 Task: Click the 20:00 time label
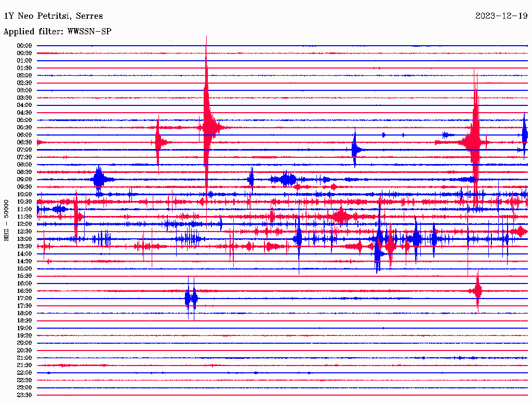(x=24, y=343)
